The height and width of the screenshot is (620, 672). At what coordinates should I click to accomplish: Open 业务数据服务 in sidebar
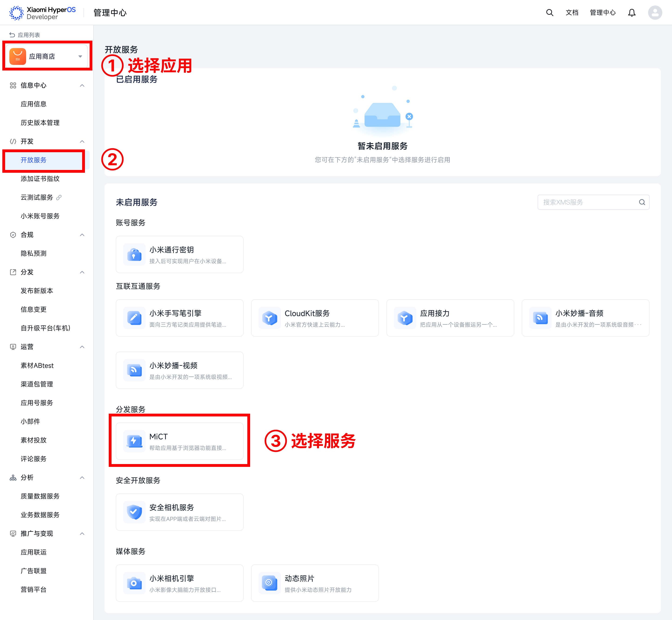[x=40, y=515]
